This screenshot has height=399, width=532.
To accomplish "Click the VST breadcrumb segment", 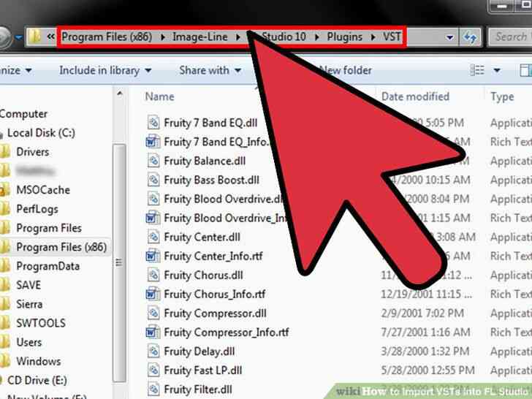I will [x=392, y=37].
